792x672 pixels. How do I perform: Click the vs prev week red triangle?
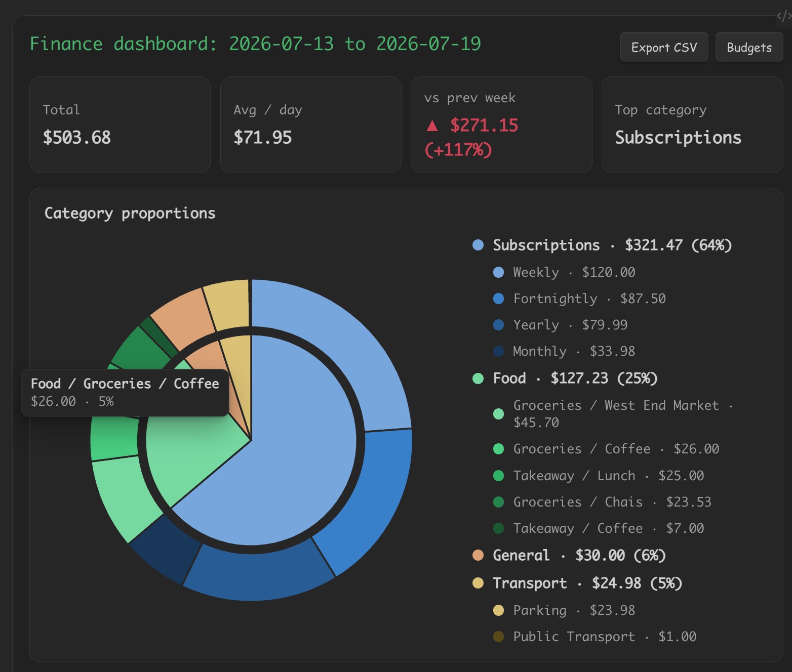tap(432, 125)
